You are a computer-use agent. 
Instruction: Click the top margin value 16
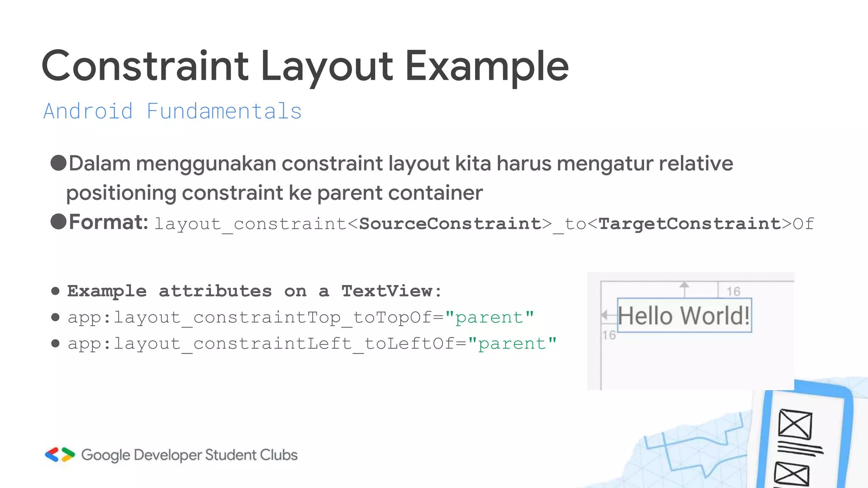pos(733,291)
